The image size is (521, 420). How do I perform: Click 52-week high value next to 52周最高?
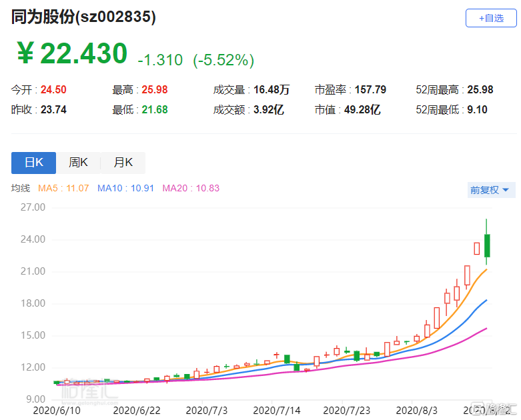pos(480,89)
